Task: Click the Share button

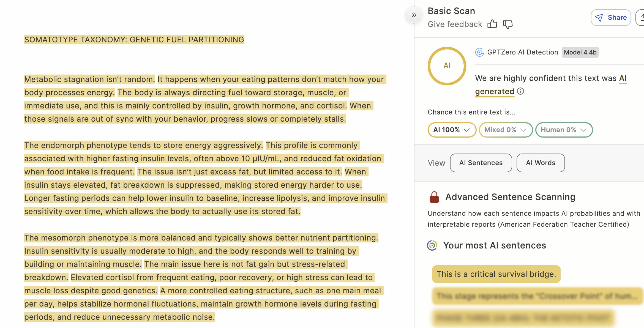Action: pyautogui.click(x=611, y=18)
